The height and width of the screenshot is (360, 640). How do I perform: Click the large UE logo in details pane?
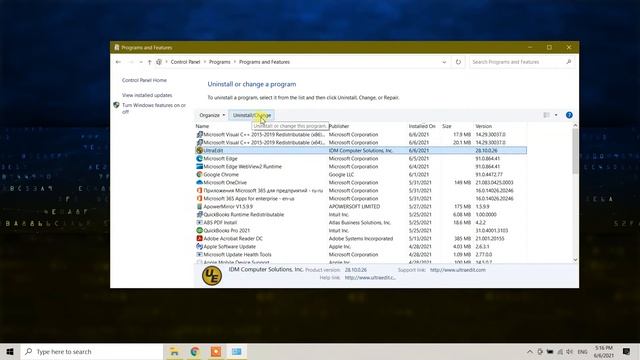pos(212,276)
